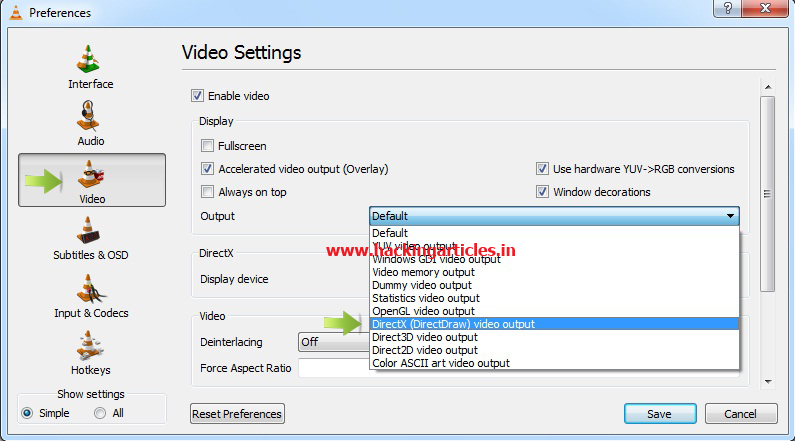Click the help question mark button

click(728, 8)
